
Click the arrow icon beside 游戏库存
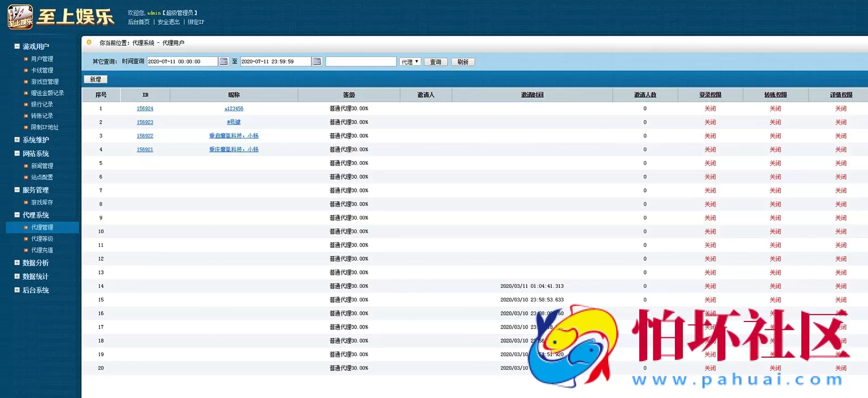point(25,203)
